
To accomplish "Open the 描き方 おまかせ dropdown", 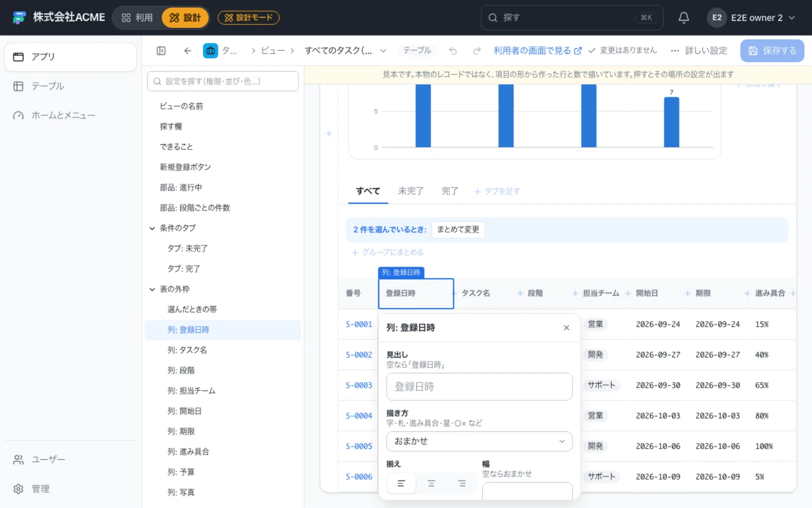I will click(x=479, y=441).
